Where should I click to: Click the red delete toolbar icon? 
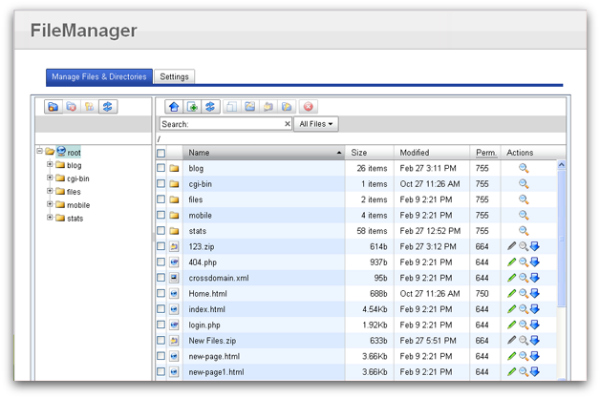pos(308,107)
